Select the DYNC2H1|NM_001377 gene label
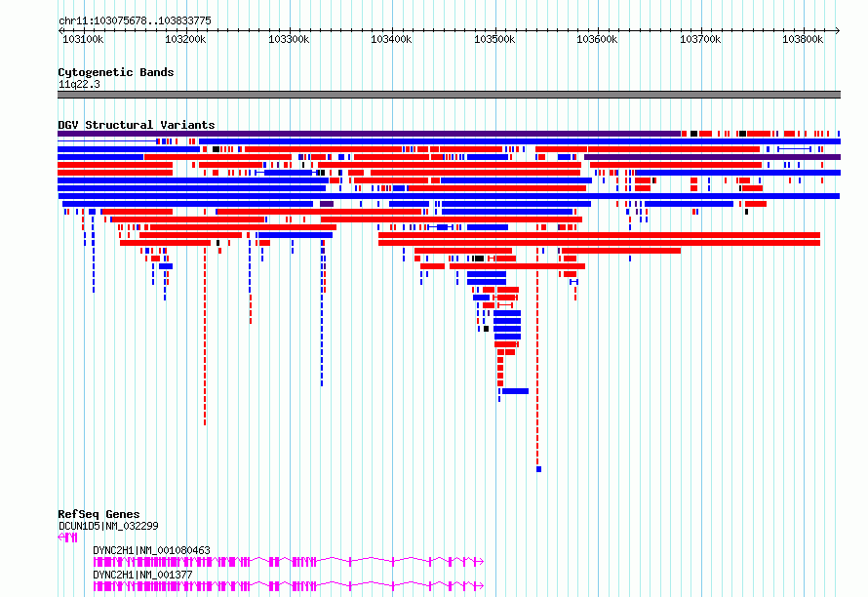This screenshot has width=868, height=597. pyautogui.click(x=142, y=575)
